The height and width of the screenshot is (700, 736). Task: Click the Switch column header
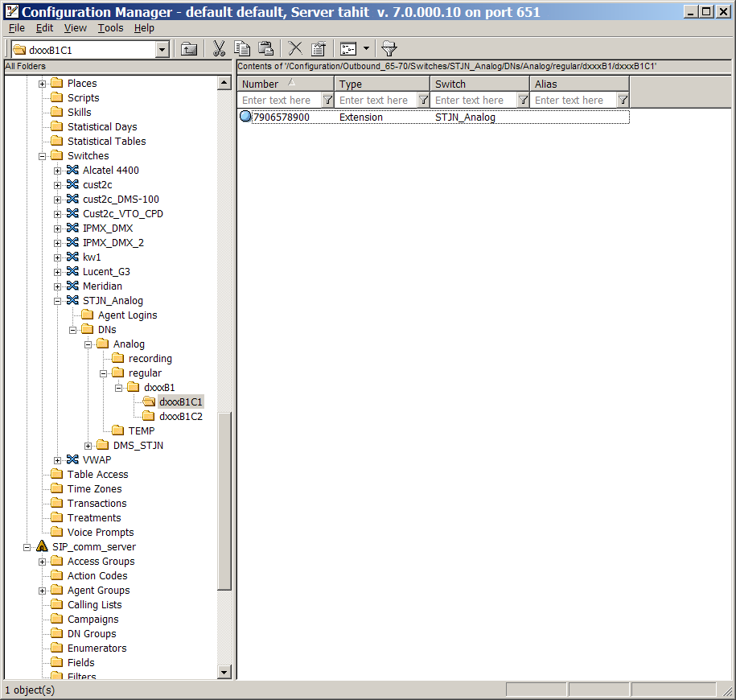coord(479,84)
